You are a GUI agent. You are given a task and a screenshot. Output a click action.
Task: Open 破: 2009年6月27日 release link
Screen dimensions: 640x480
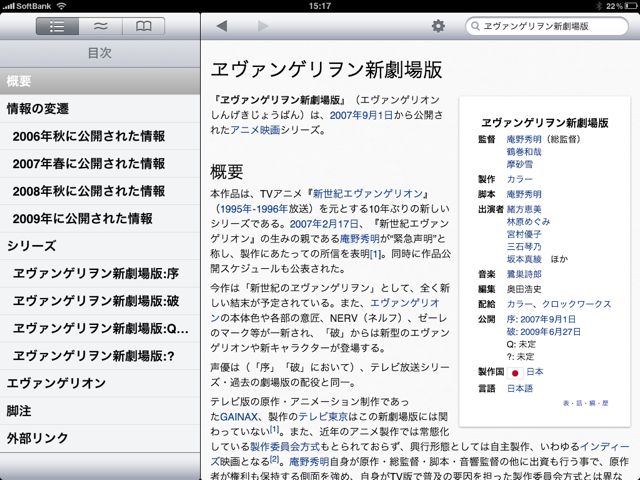(544, 331)
